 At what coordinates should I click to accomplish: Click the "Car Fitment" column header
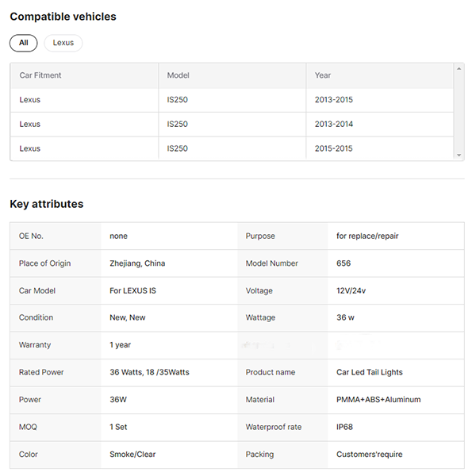tap(40, 75)
